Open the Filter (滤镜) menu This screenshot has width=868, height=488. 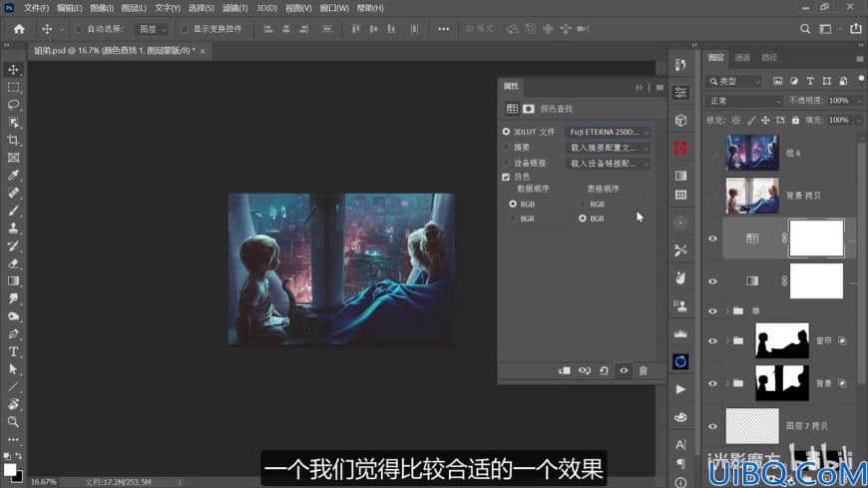(234, 8)
